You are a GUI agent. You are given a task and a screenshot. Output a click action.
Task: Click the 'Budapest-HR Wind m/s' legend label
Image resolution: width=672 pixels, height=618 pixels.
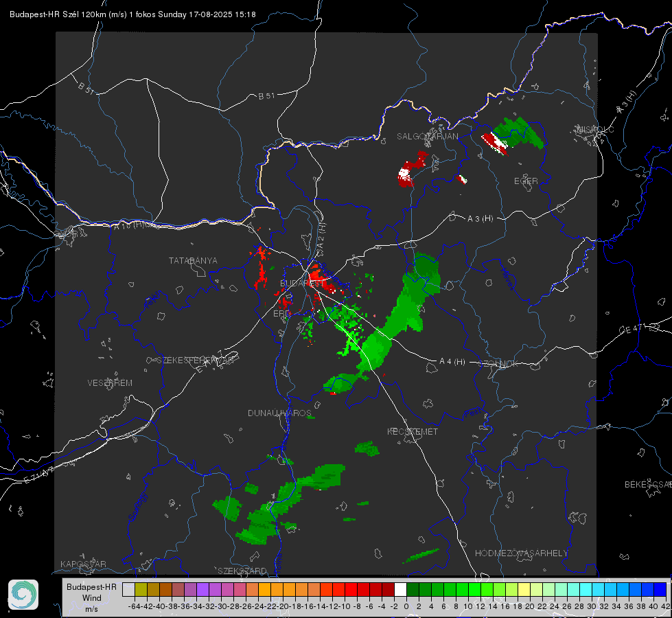point(91,597)
